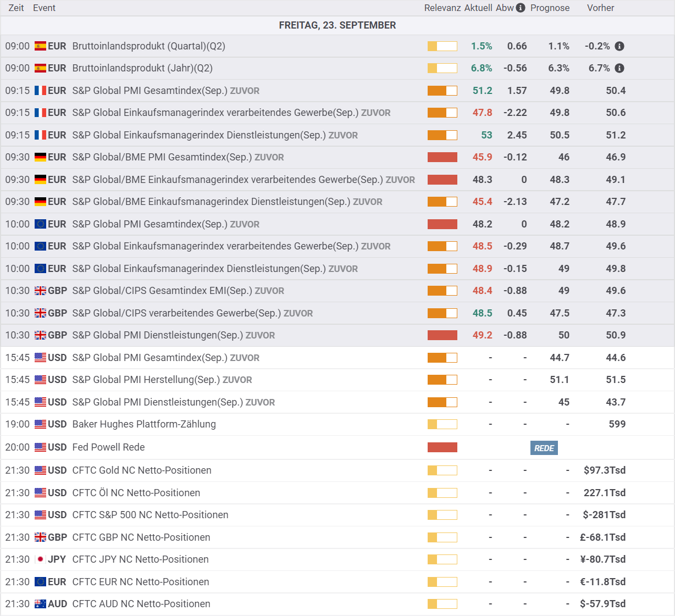Click the Vorher column header
Screen dimensions: 675x616
click(600, 8)
